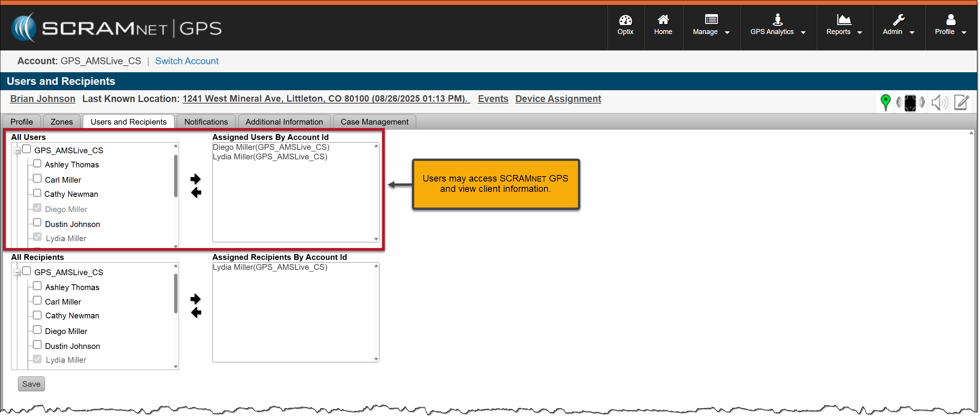Click the speaker sound icon

point(939,102)
